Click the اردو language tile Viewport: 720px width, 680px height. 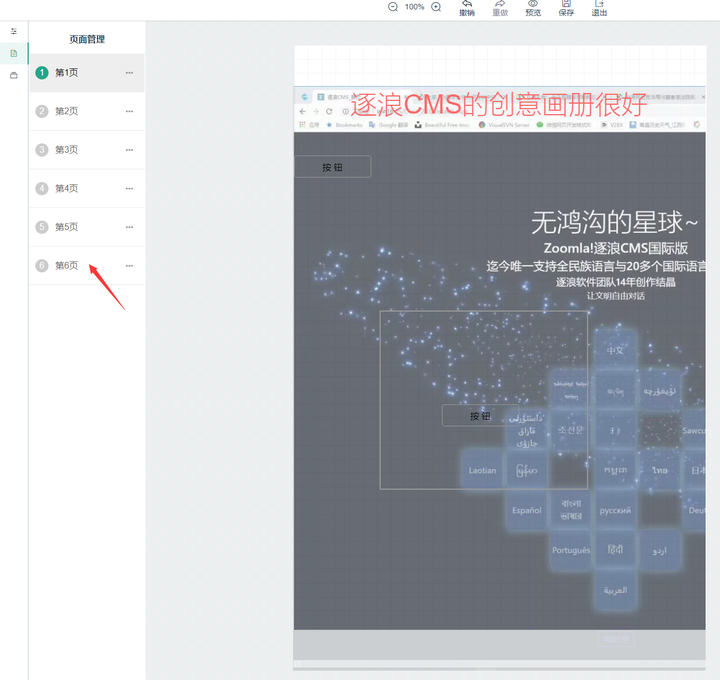click(660, 550)
